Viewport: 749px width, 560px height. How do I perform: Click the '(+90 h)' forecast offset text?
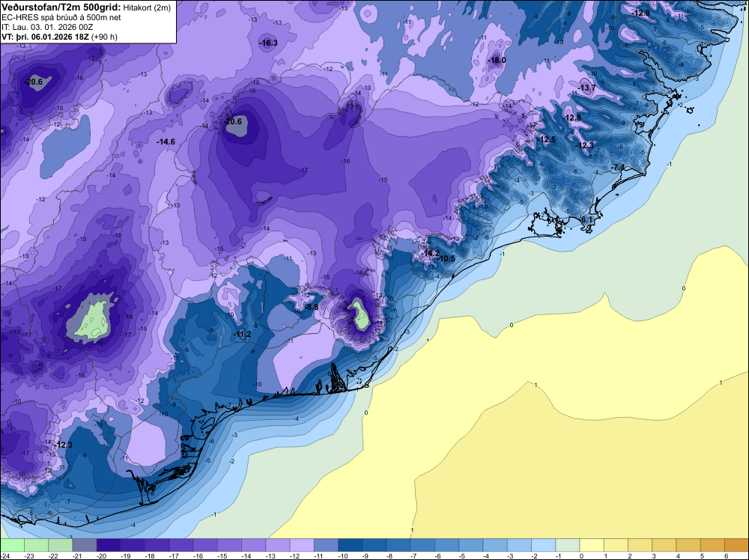tap(104, 37)
